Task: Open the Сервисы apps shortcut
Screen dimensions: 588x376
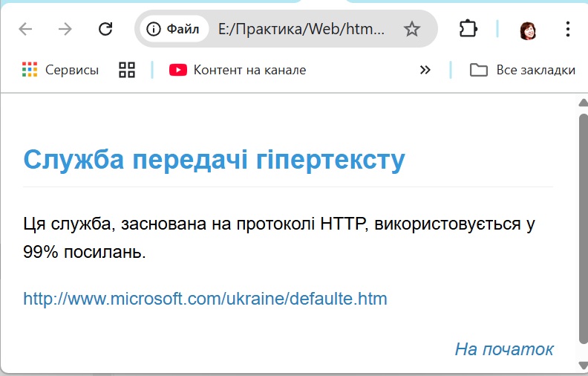Action: pos(61,70)
